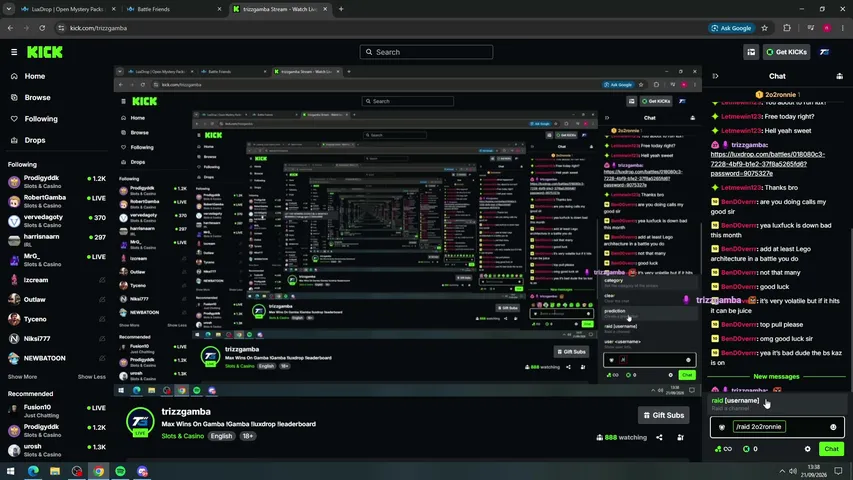Send message with green Chat button
853x480 pixels.
[831, 449]
